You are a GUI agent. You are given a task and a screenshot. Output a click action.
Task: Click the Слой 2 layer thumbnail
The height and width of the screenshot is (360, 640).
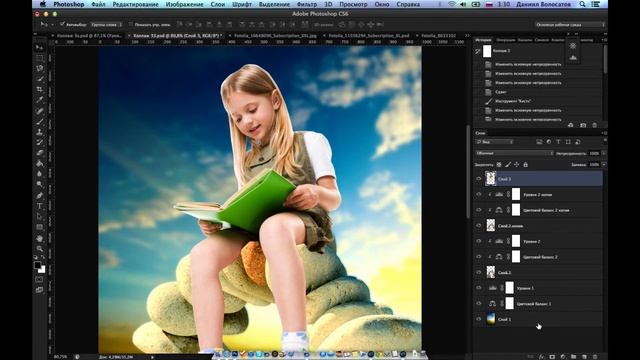click(491, 272)
